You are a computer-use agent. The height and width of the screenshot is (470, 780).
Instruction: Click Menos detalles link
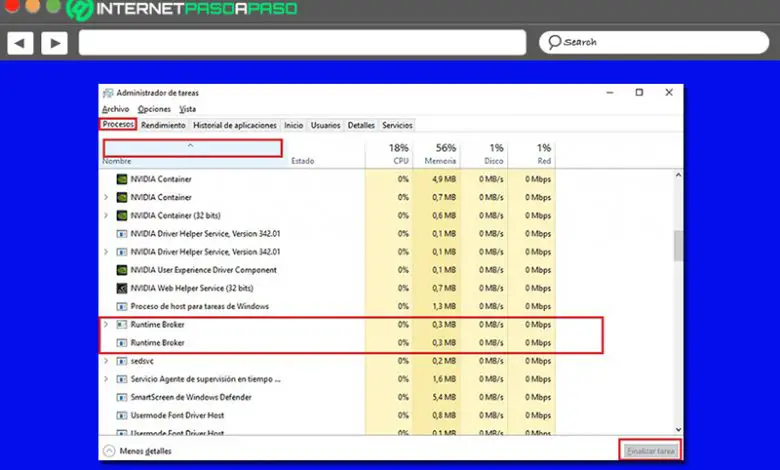(x=145, y=451)
